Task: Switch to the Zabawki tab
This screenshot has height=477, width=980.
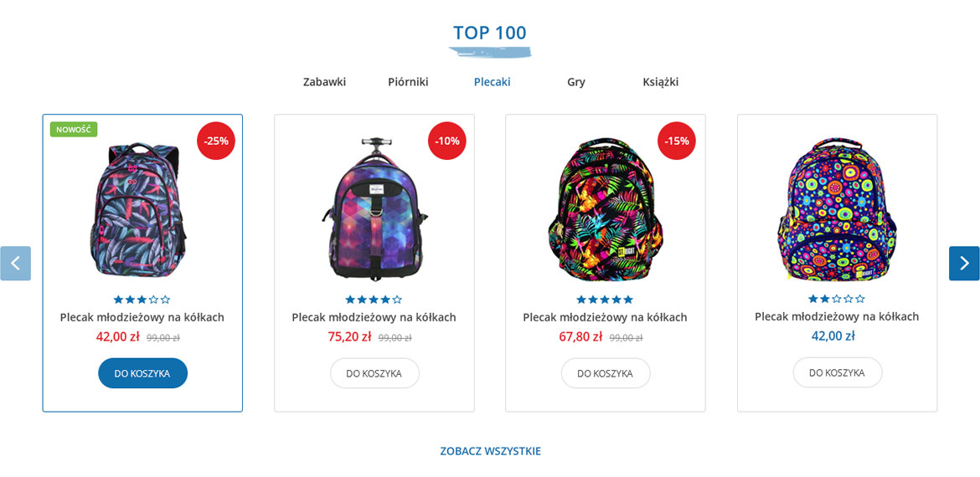Action: tap(324, 82)
